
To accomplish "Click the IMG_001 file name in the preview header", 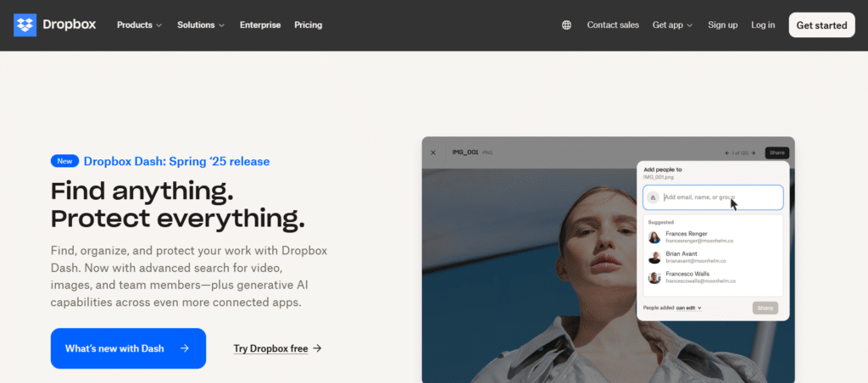I will pyautogui.click(x=465, y=153).
